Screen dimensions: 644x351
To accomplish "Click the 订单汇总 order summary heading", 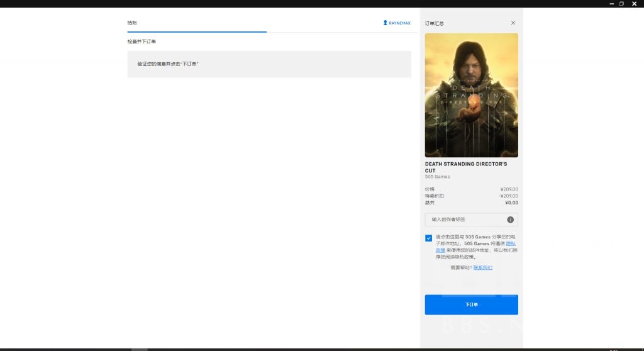I will click(434, 23).
